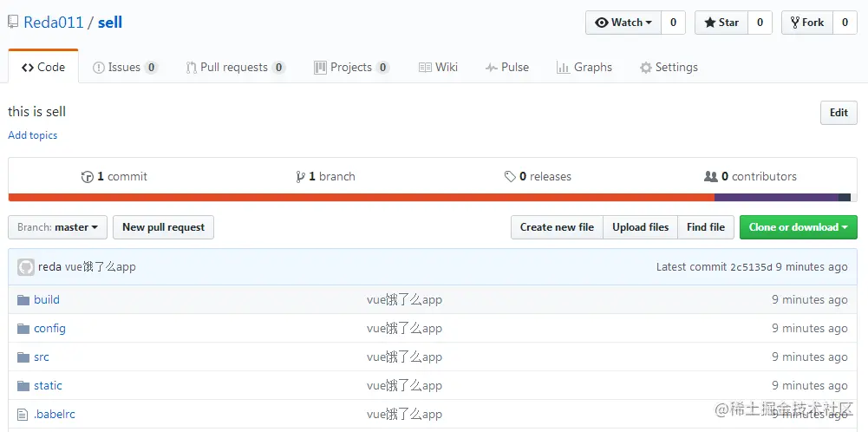Screen dimensions: 868x432
Task: Open commit message in the config row
Action: [x=404, y=329]
